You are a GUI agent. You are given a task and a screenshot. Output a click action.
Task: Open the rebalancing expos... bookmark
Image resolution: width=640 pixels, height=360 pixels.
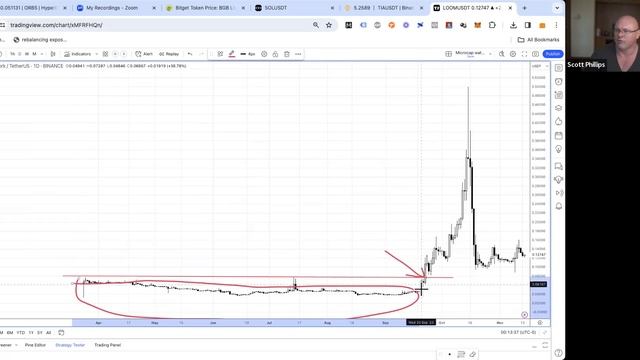[40, 40]
